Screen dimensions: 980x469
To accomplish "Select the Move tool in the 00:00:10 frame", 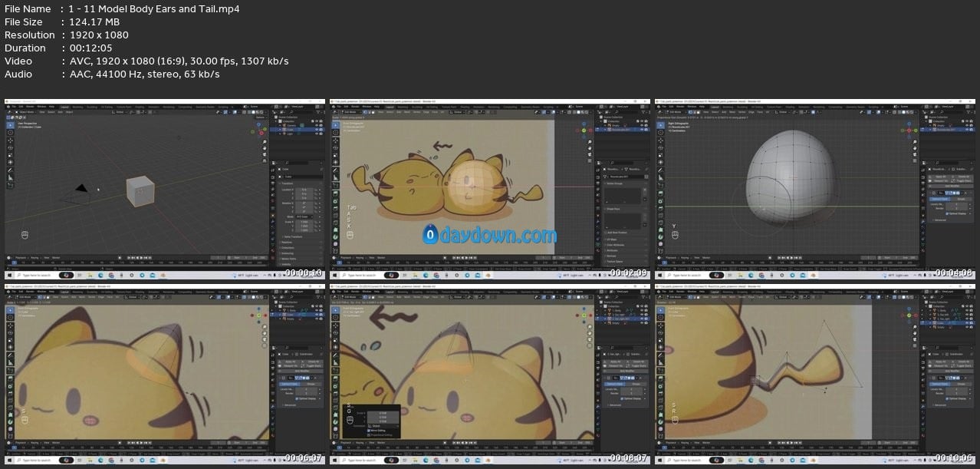I will point(10,141).
